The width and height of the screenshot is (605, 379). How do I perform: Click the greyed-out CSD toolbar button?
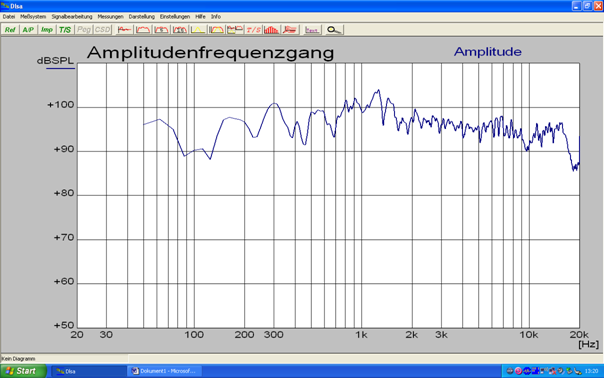pos(102,30)
